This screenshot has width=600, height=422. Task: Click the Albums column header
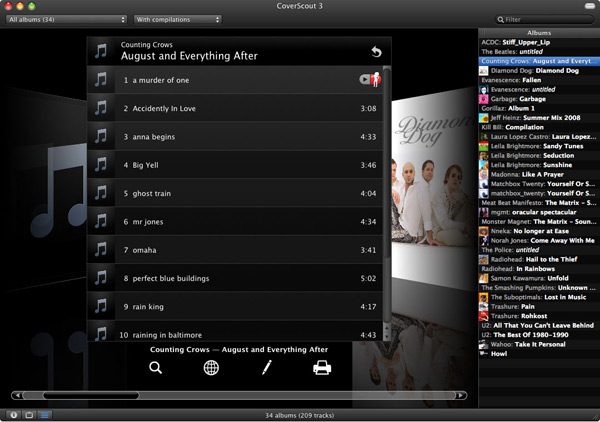coord(539,33)
